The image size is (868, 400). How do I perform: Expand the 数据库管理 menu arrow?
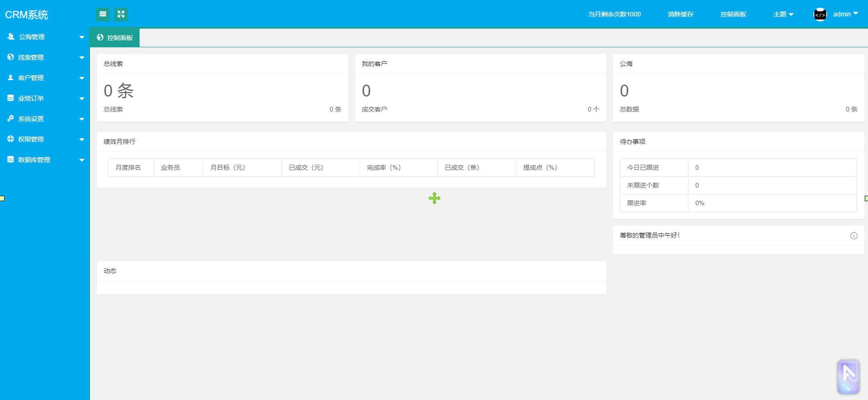(82, 160)
